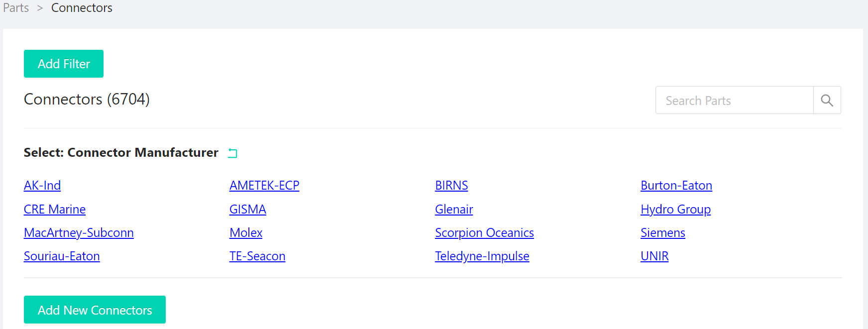The width and height of the screenshot is (868, 329).
Task: Open the Burton-Eaton link
Action: 676,186
